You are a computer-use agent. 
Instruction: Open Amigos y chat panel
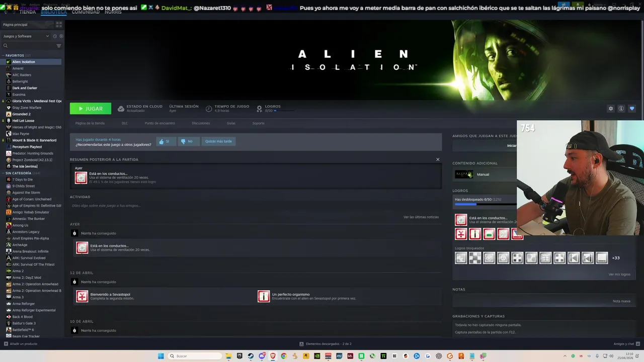click(626, 344)
